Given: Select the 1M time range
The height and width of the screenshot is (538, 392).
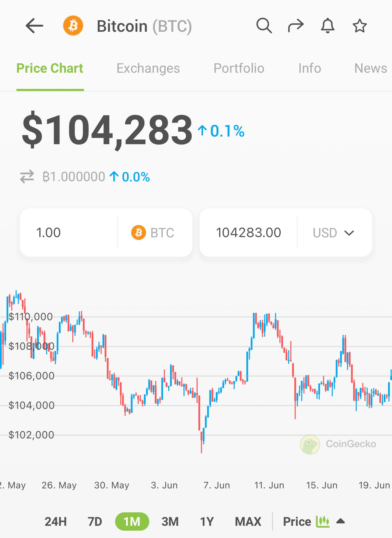Looking at the screenshot, I should 132,522.
